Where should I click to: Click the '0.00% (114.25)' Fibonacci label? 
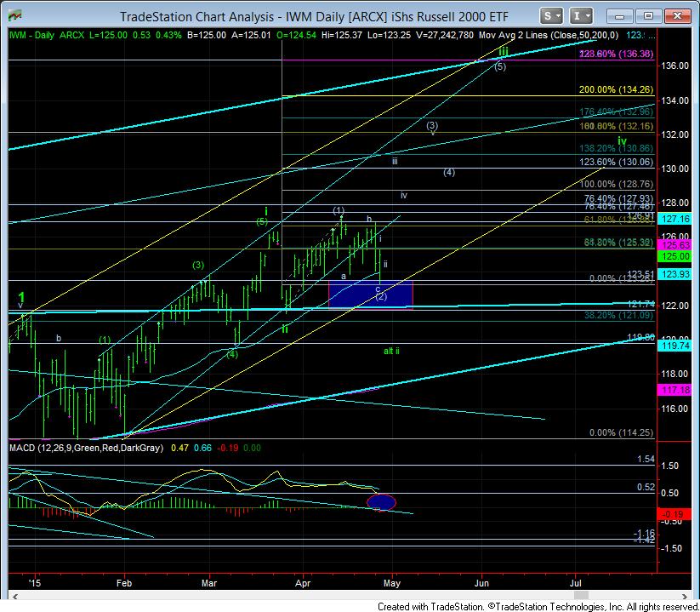click(x=621, y=433)
